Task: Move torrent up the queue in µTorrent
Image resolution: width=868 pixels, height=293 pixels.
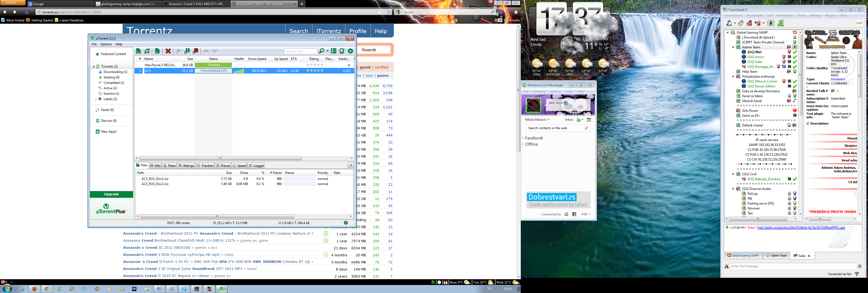Action: coord(206,51)
